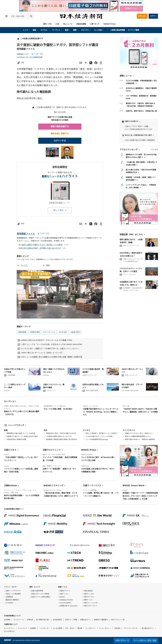The image size is (162, 644).
Task: Open the Nichigaku building article thumbnail
Action: tap(52, 152)
